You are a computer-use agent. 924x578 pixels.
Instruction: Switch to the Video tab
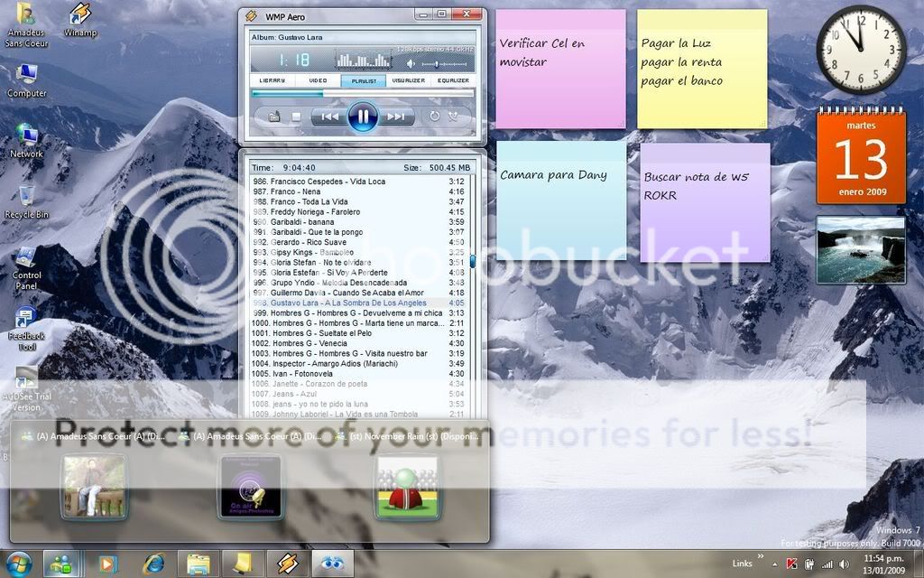tap(318, 80)
